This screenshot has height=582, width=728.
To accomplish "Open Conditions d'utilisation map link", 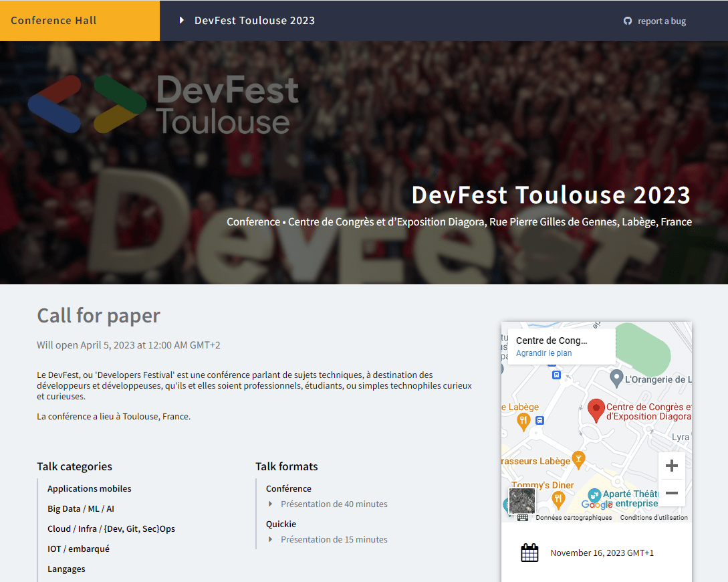I will click(654, 517).
